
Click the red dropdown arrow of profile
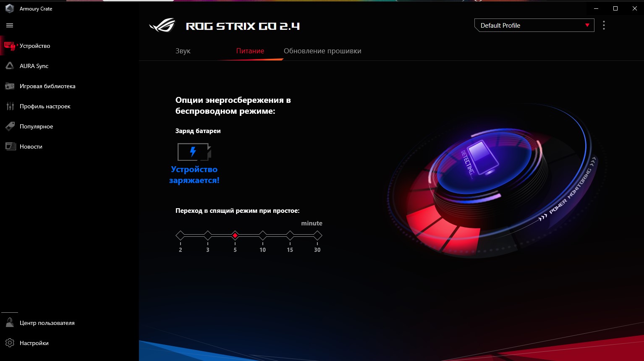[587, 25]
